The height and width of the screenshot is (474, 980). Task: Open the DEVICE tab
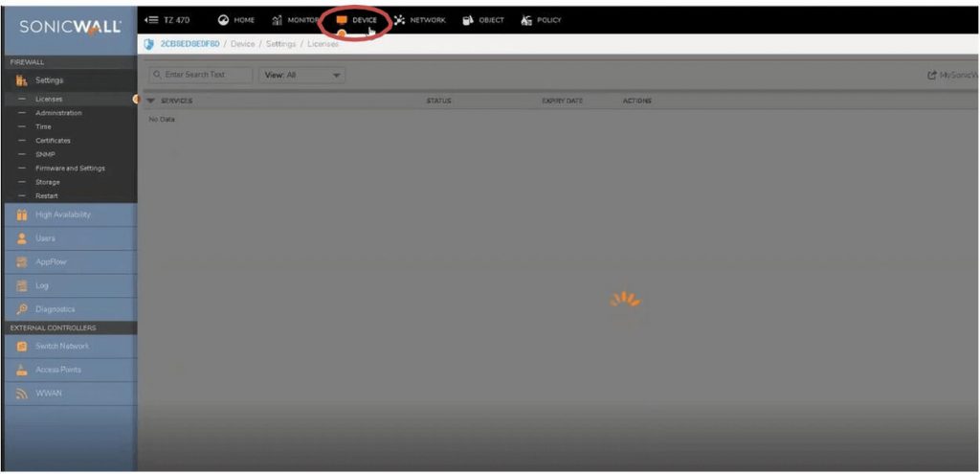tap(357, 20)
